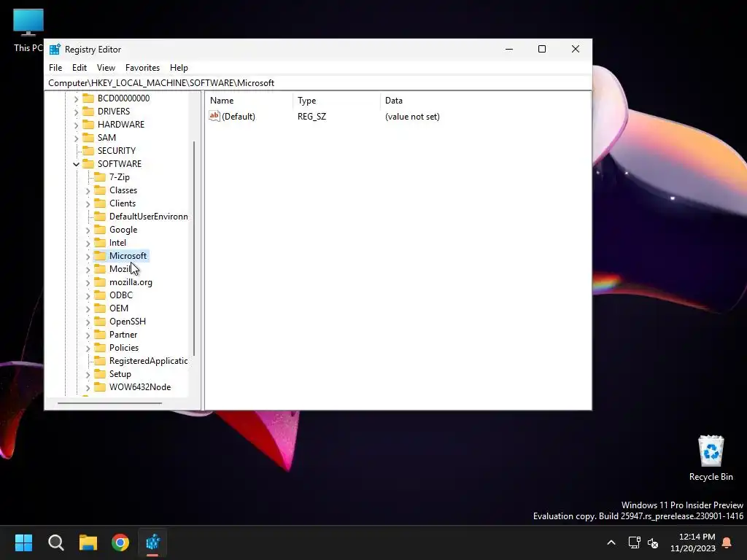Open the Favorites menu
The width and height of the screenshot is (747, 560).
pos(142,68)
